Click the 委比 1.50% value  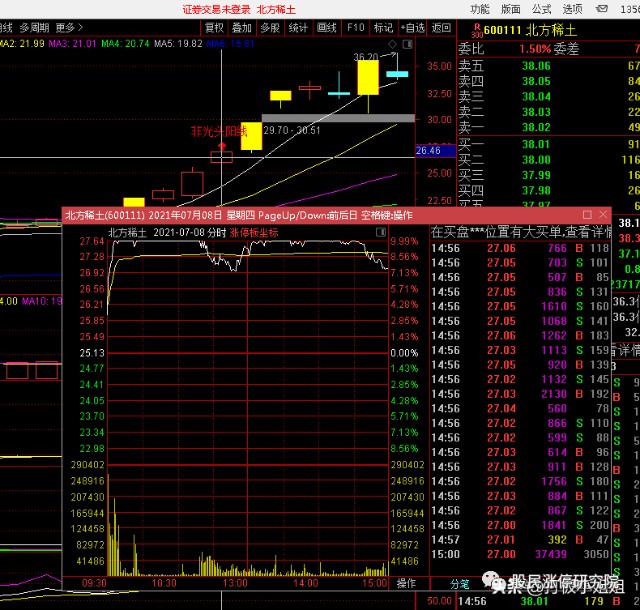[x=535, y=49]
